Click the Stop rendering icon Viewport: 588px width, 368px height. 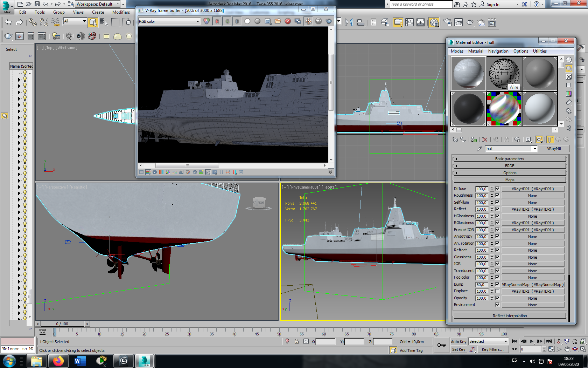click(318, 21)
